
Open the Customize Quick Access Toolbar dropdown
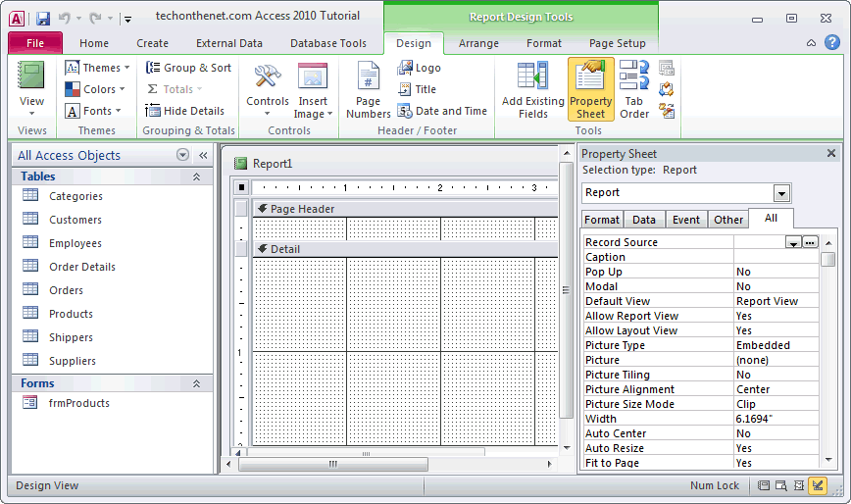[127, 19]
